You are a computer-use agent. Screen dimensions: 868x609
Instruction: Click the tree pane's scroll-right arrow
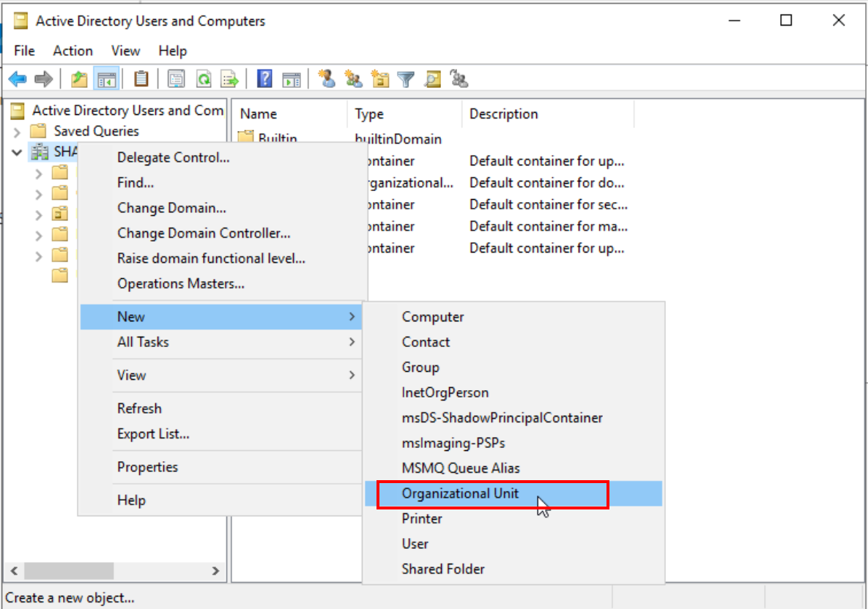pyautogui.click(x=215, y=571)
